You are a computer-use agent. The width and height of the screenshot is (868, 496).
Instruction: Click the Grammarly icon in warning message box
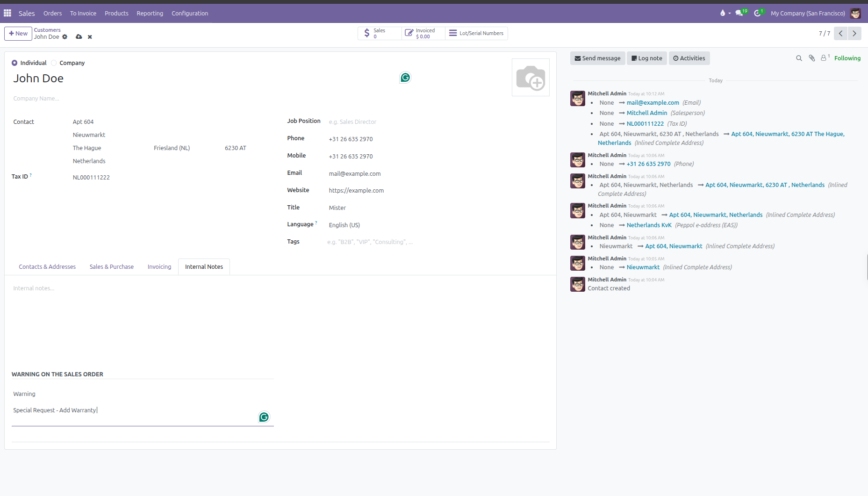click(x=264, y=417)
